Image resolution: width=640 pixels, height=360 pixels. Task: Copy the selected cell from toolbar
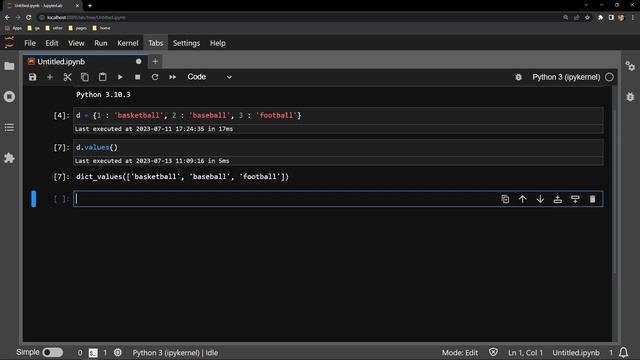click(x=85, y=77)
